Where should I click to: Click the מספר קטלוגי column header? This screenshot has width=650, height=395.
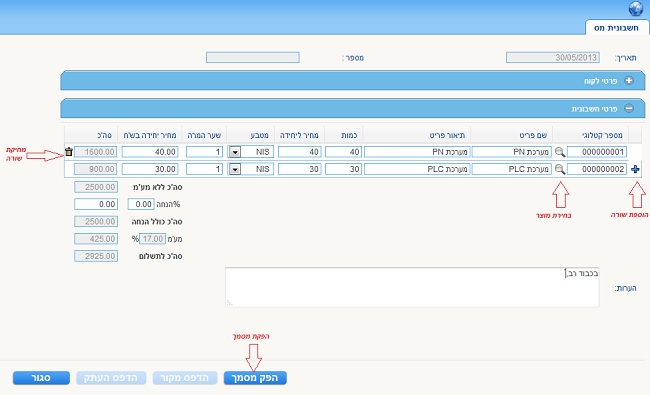click(x=602, y=135)
